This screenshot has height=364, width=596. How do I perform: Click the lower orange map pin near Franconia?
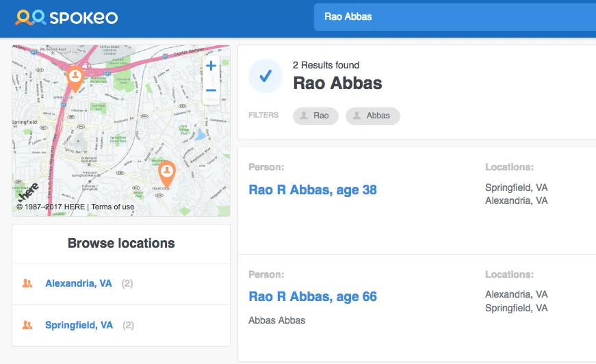click(166, 174)
